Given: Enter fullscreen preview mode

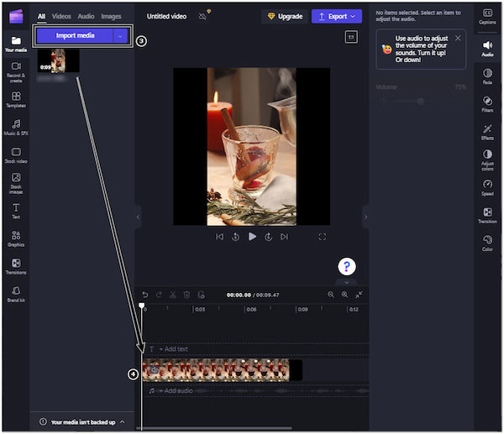Looking at the screenshot, I should (322, 237).
